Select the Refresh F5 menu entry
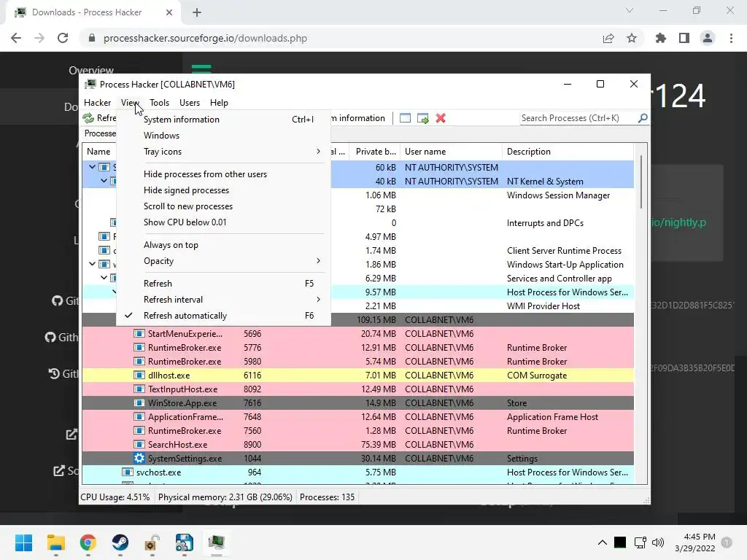The height and width of the screenshot is (560, 747). tap(223, 284)
